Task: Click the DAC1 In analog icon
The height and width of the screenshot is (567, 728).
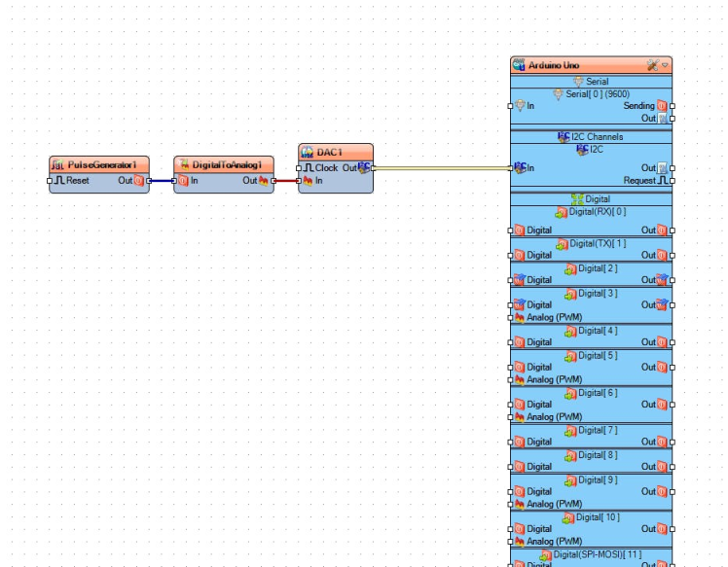Action: [308, 180]
